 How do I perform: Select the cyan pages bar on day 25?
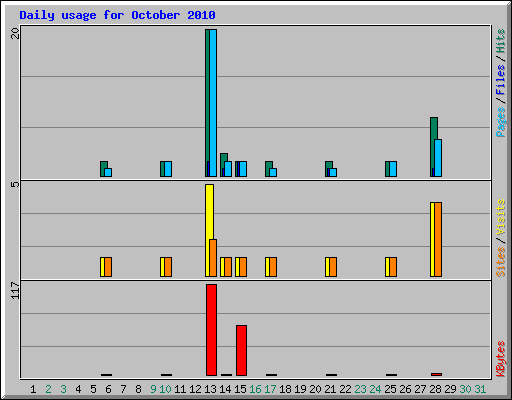click(393, 169)
